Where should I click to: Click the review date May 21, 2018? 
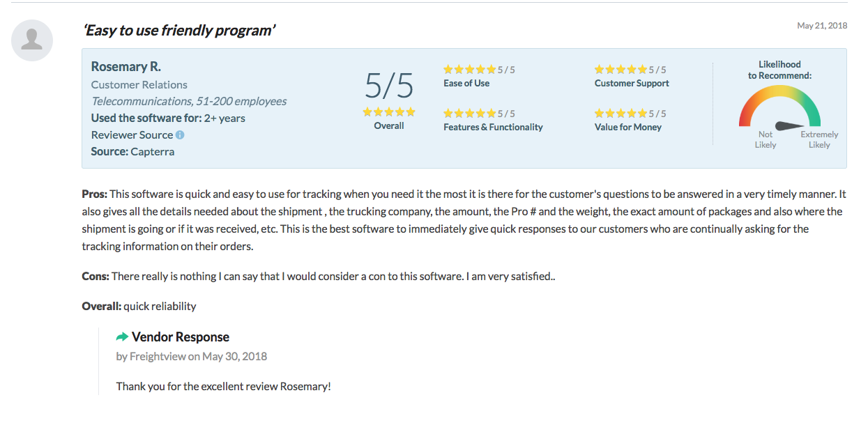822,26
